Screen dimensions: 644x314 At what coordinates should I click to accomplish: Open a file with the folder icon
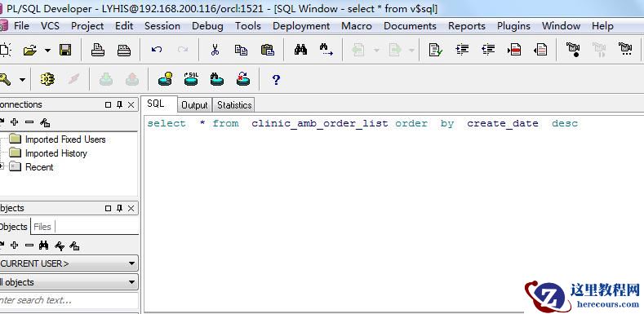coord(30,50)
